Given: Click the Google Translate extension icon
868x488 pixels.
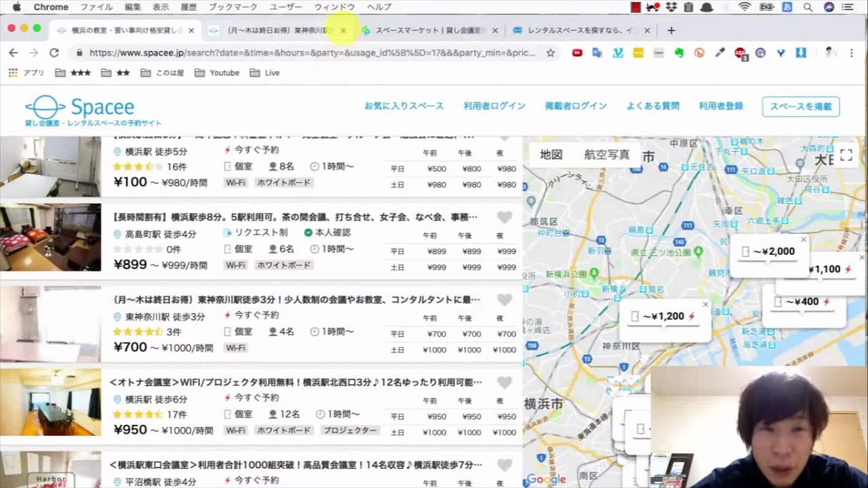Looking at the screenshot, I should tap(597, 53).
